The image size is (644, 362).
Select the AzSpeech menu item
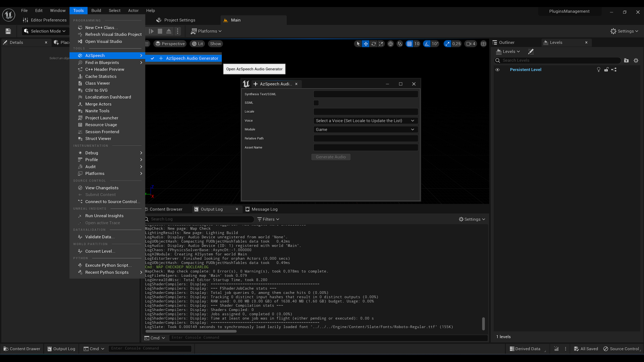pos(95,55)
